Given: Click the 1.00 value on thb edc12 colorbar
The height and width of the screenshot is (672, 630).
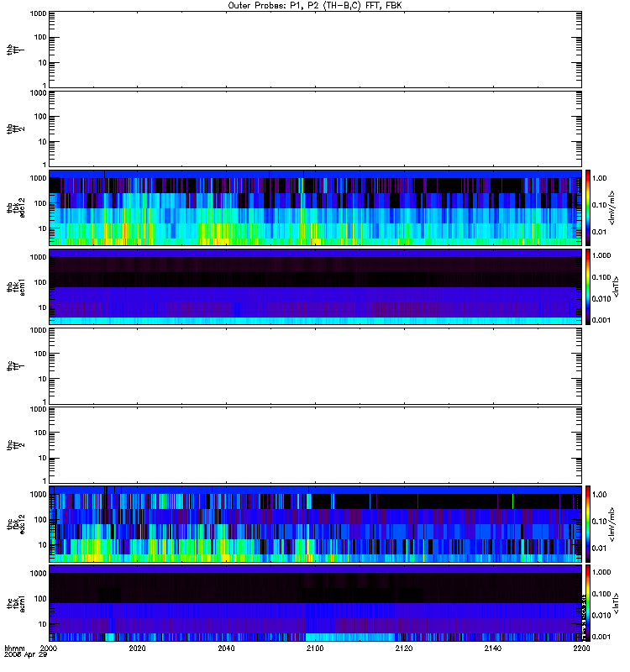Looking at the screenshot, I should (x=599, y=178).
